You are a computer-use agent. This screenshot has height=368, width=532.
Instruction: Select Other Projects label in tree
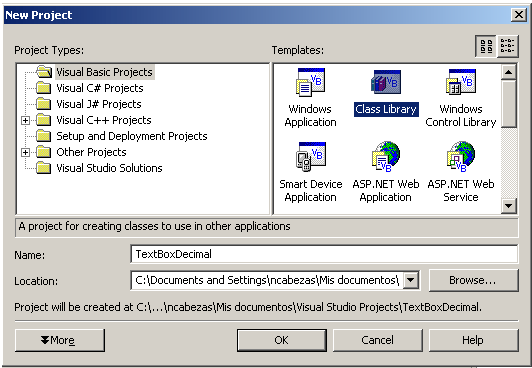pyautogui.click(x=91, y=152)
